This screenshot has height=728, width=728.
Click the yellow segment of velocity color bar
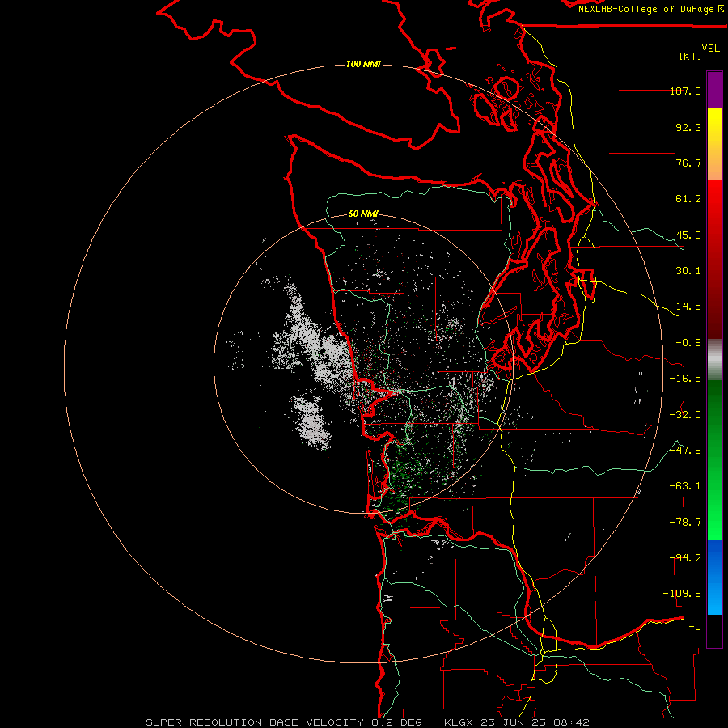(714, 144)
